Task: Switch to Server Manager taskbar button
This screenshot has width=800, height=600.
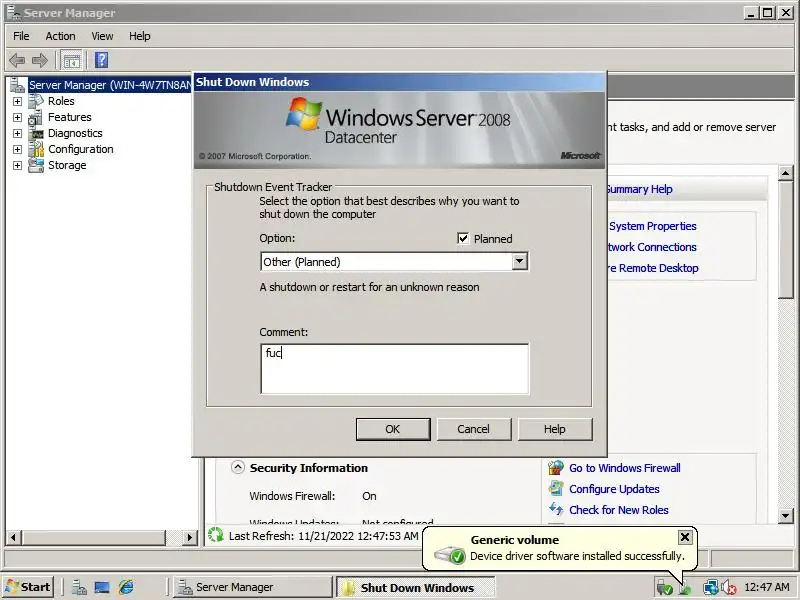Action: click(x=252, y=587)
